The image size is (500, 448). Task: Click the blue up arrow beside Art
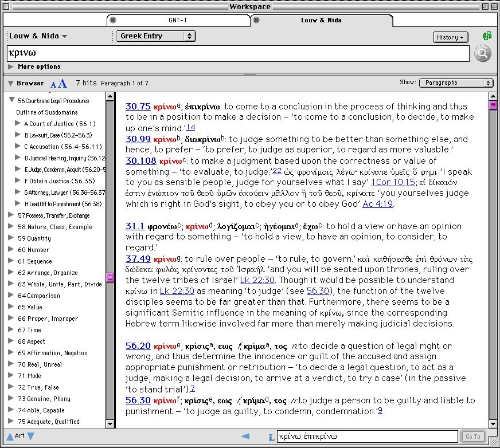10,436
